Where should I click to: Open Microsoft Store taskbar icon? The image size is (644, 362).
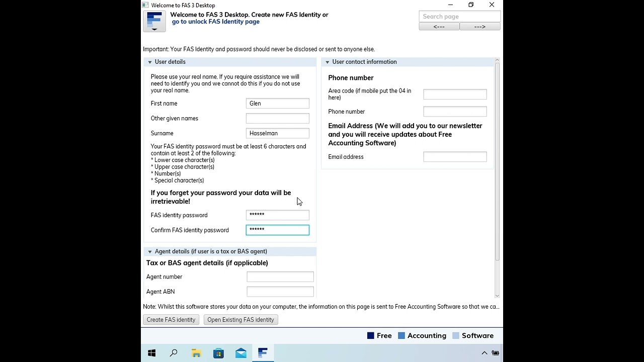tap(218, 353)
